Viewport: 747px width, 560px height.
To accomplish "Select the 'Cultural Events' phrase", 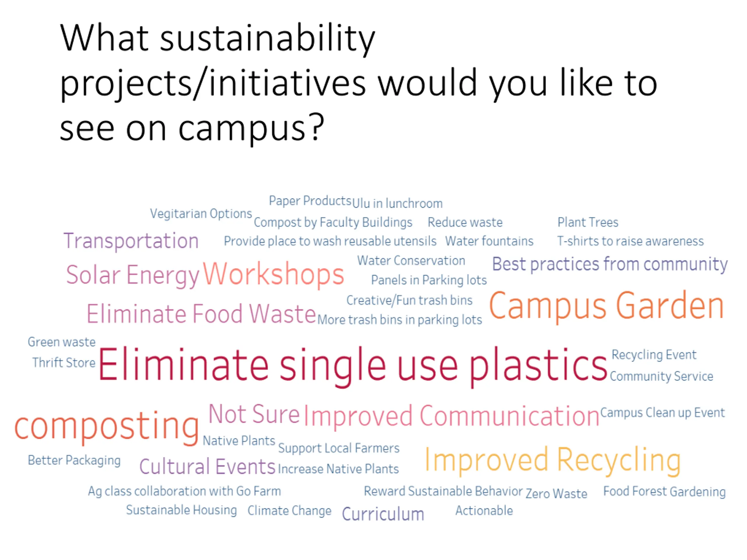I will pos(207,467).
